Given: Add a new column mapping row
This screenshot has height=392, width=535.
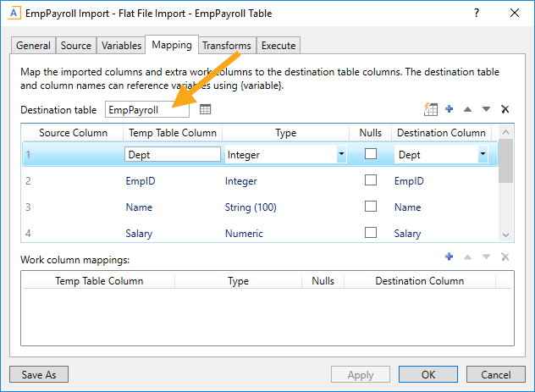Looking at the screenshot, I should (449, 109).
